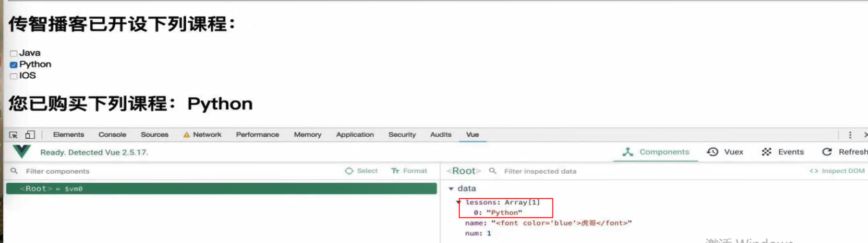868x243 pixels.
Task: Switch to the Performance tab
Action: [x=257, y=135]
